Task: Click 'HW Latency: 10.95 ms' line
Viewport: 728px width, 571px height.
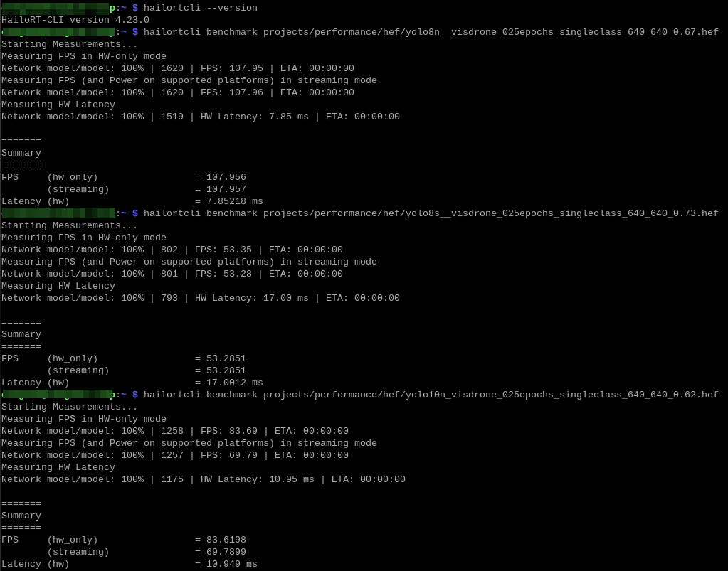Action: point(204,479)
